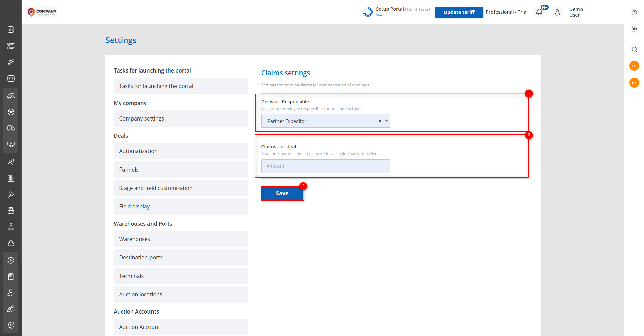Expand the Decision Responsible dropdown arrow
The height and width of the screenshot is (336, 644).
click(387, 121)
